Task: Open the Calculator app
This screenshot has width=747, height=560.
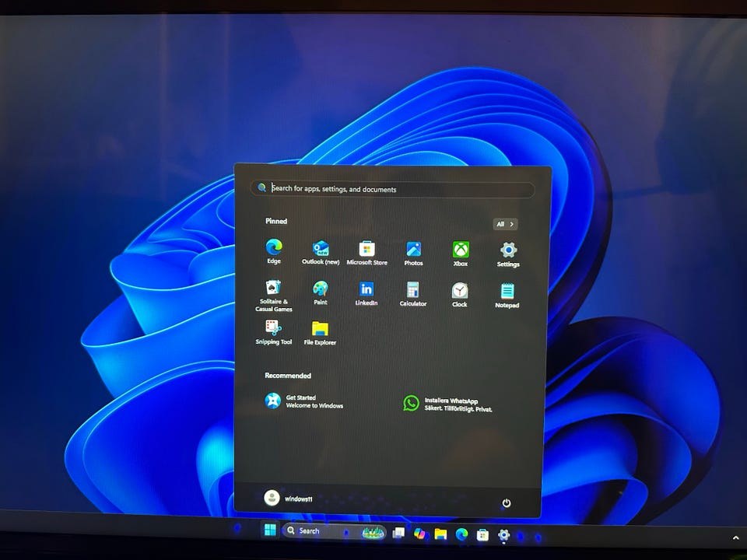Action: [x=413, y=294]
